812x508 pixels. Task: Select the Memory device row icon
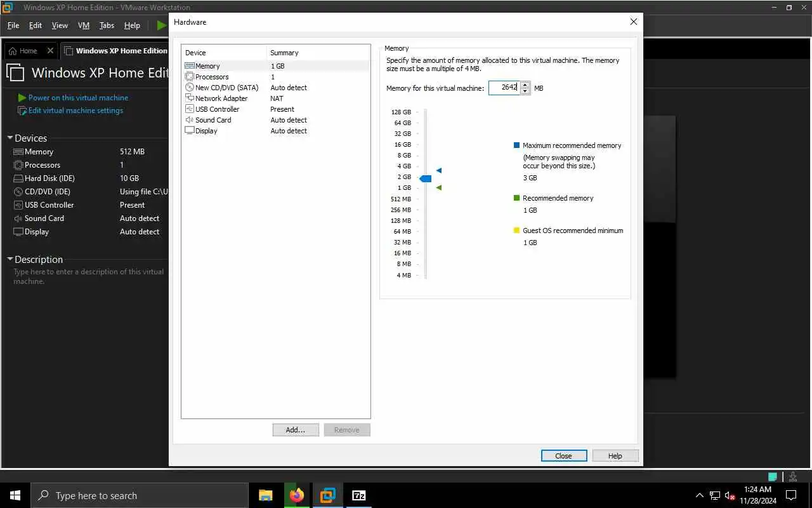coord(190,66)
